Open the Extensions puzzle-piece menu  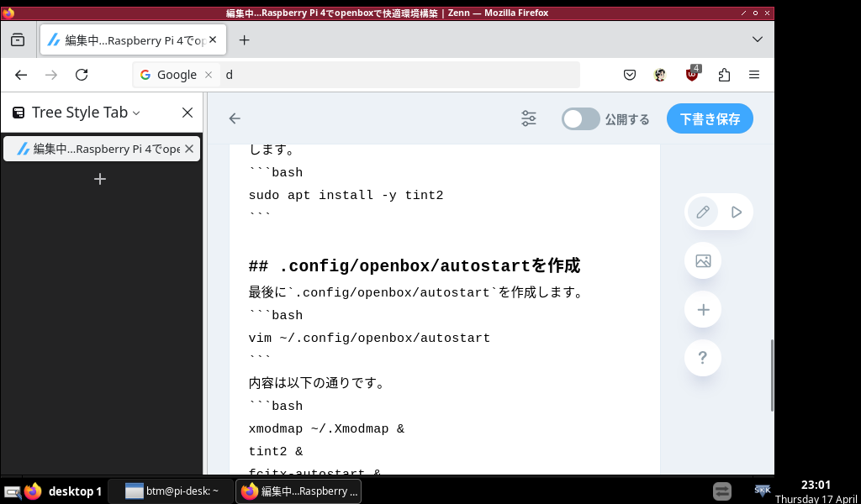(x=724, y=75)
